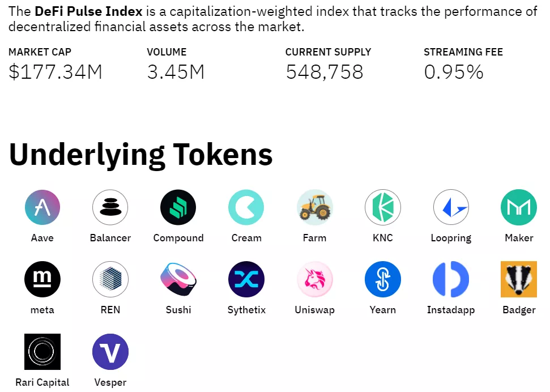Click the Vesper token icon

110,352
